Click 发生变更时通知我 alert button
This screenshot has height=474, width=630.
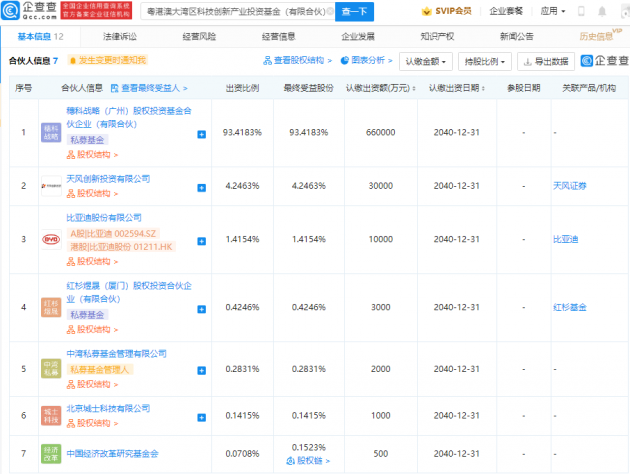point(108,60)
